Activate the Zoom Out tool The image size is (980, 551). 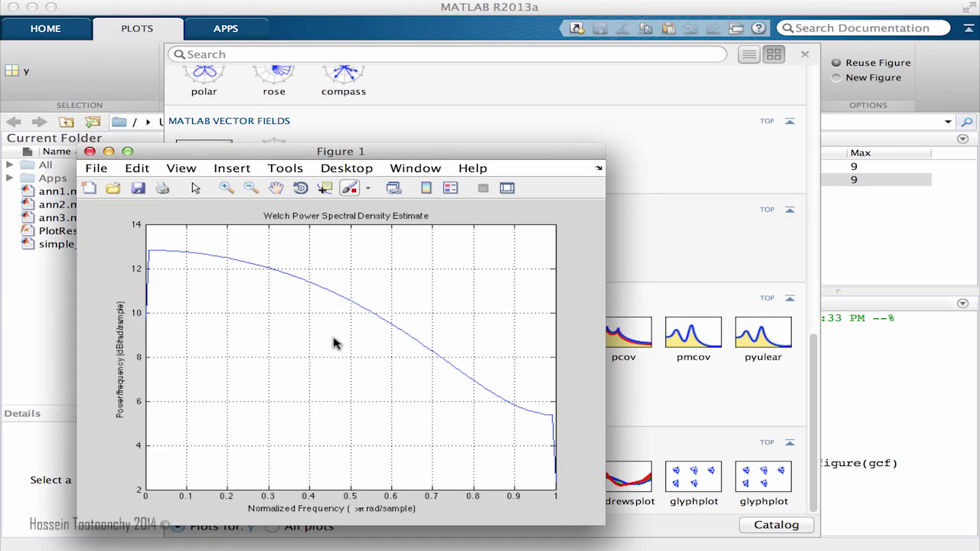coord(251,187)
